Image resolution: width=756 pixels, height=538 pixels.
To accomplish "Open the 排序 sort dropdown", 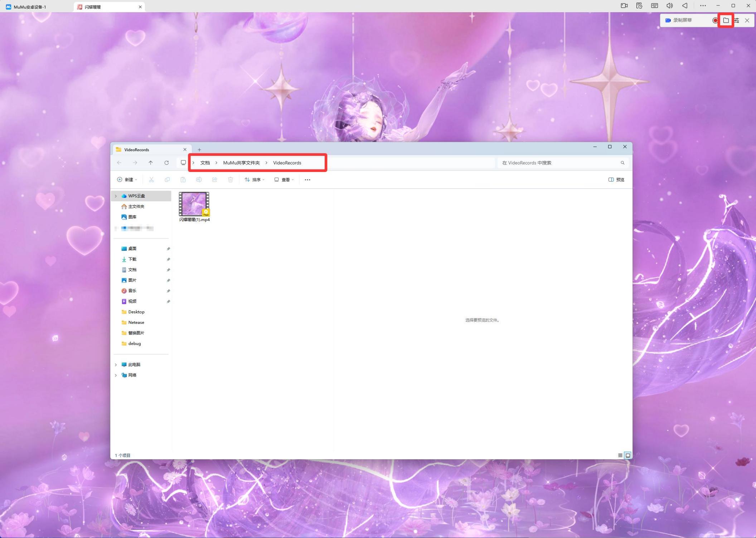I will pyautogui.click(x=255, y=179).
